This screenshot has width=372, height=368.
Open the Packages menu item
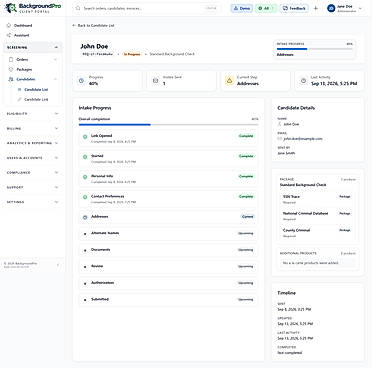coord(33,69)
